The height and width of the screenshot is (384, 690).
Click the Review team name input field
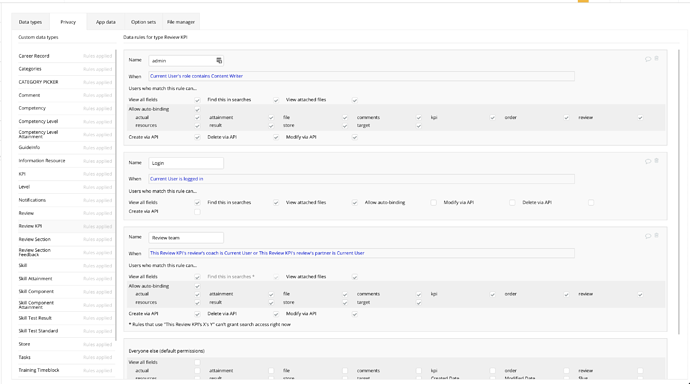pos(186,238)
